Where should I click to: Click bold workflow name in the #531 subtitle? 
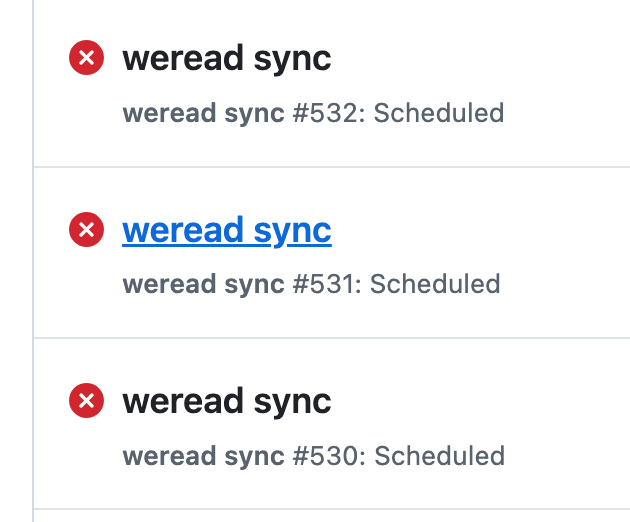click(203, 284)
